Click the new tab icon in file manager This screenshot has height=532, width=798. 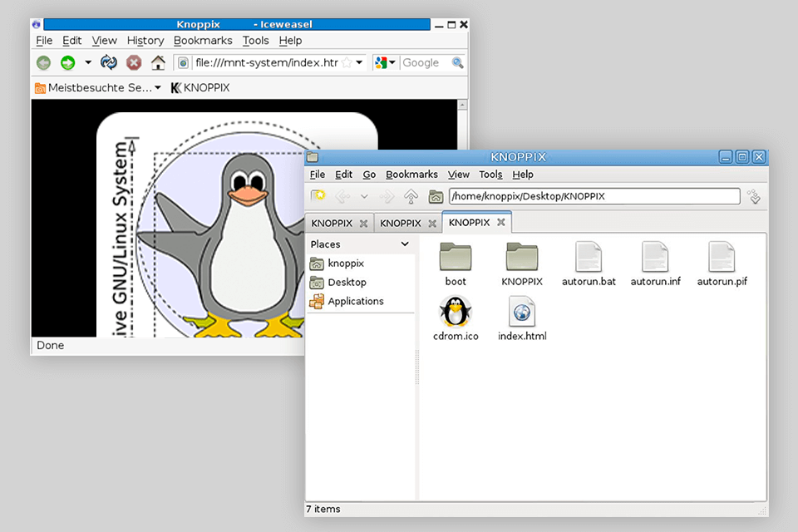(x=318, y=196)
